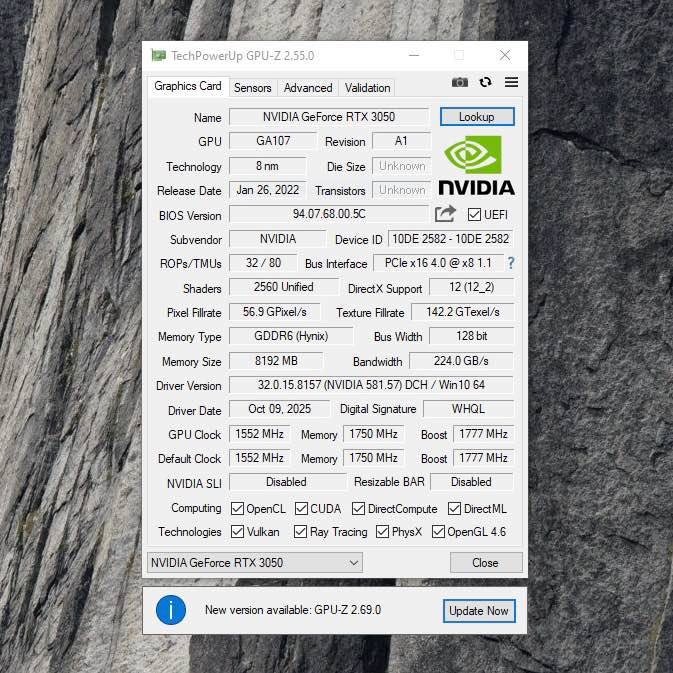673x673 pixels.
Task: Click the Memory Type GDDR6 (Hynix) field
Action: (x=291, y=336)
